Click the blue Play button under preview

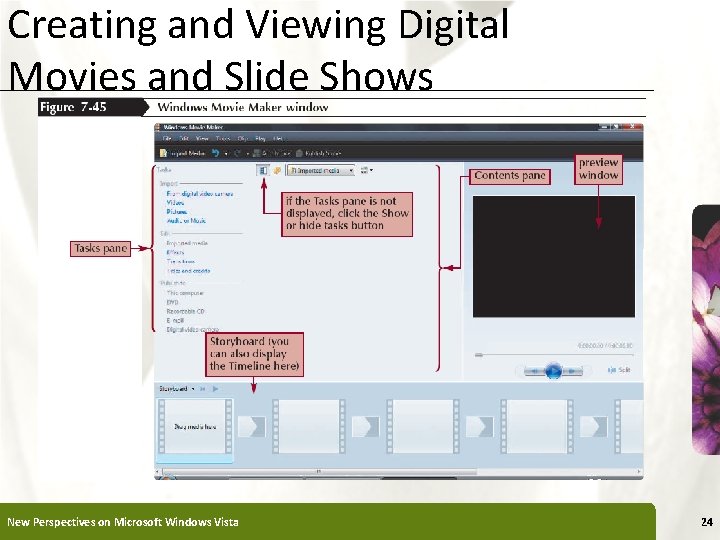(x=554, y=371)
